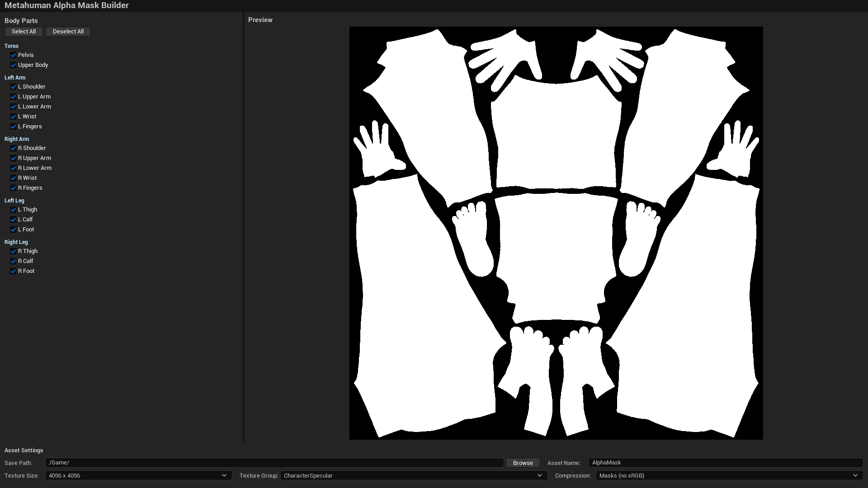Disable the L Calf checkbox
The width and height of the screenshot is (868, 488).
(x=13, y=220)
